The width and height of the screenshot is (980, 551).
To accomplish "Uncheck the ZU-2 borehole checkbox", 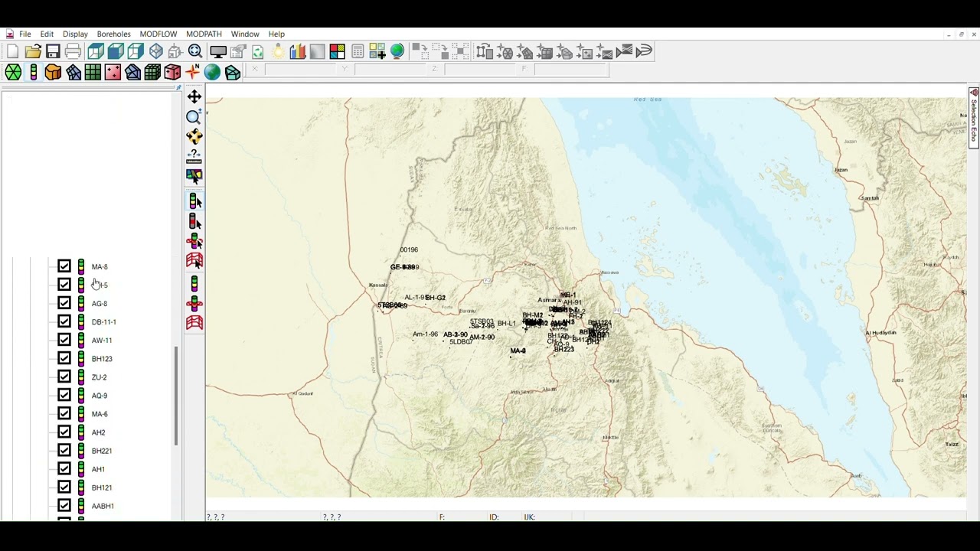I will [x=64, y=377].
